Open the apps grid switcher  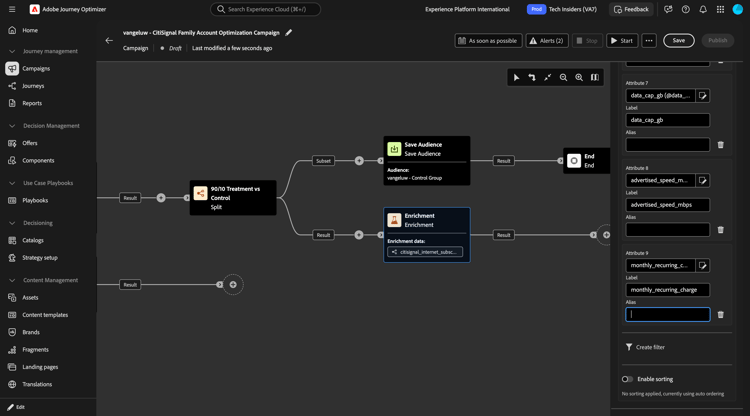[720, 9]
